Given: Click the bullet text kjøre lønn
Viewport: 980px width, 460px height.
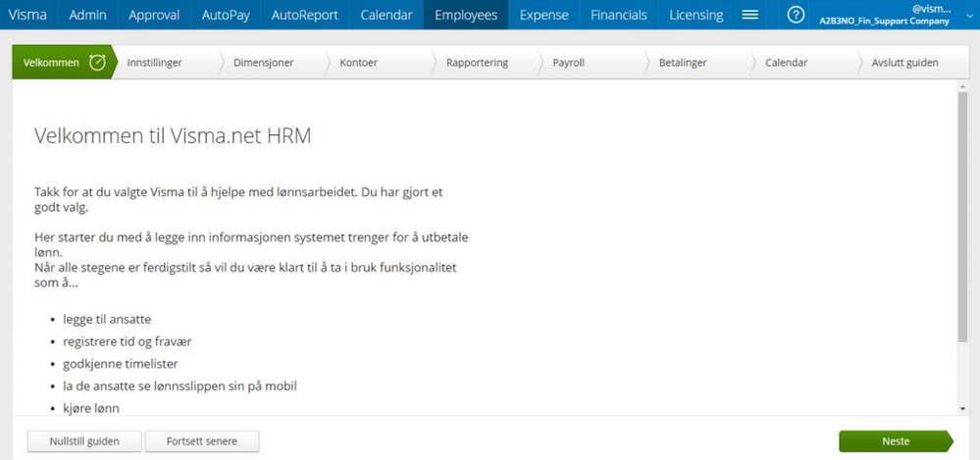Looking at the screenshot, I should 91,408.
